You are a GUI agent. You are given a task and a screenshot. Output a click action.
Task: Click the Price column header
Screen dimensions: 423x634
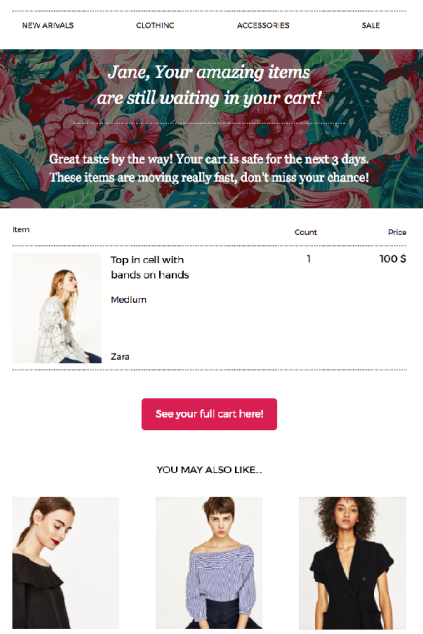pos(397,232)
